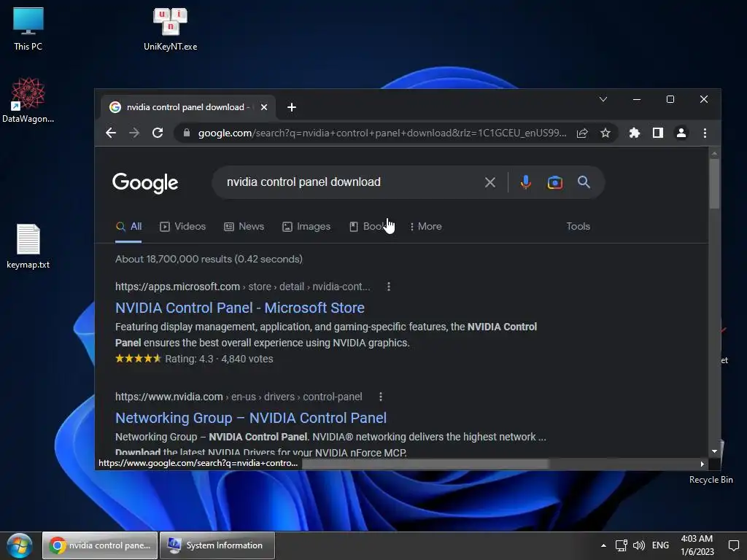Open the notification center icon
Screen dimensions: 747x560
click(734, 545)
